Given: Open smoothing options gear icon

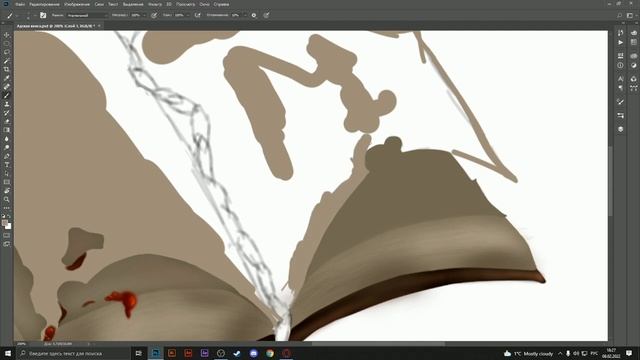Looking at the screenshot, I should point(254,15).
